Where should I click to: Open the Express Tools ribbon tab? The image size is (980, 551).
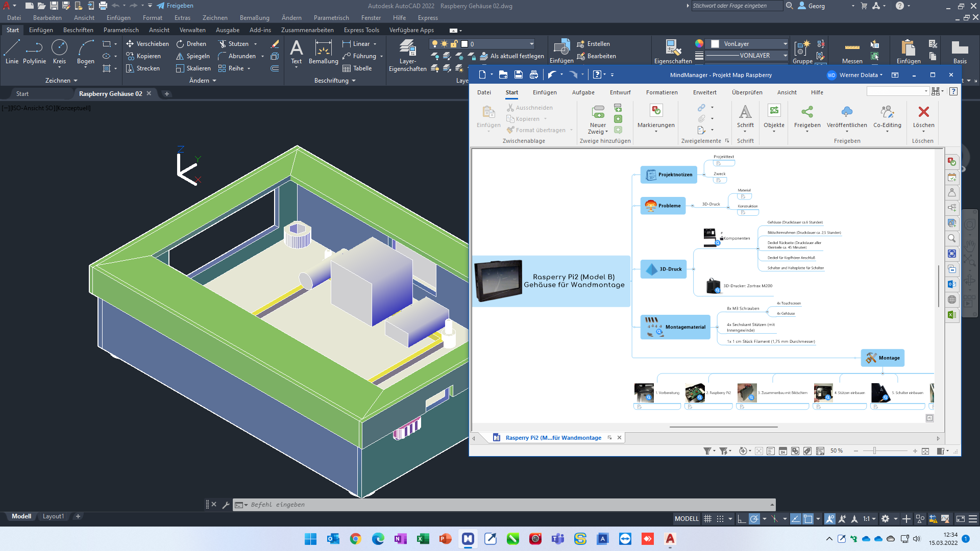pos(361,30)
